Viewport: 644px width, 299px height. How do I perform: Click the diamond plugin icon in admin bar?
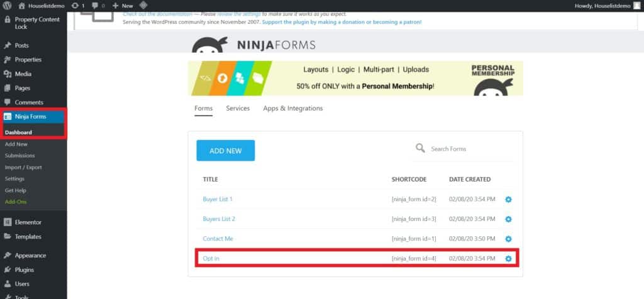click(143, 6)
